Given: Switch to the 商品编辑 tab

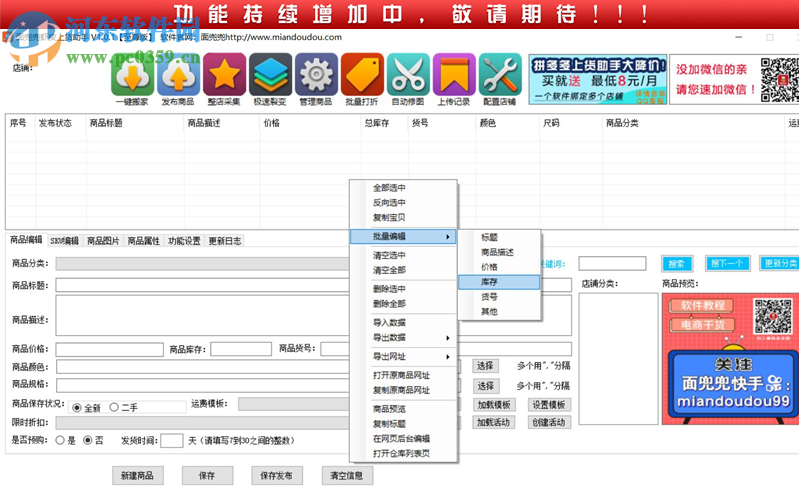Looking at the screenshot, I should pyautogui.click(x=26, y=240).
